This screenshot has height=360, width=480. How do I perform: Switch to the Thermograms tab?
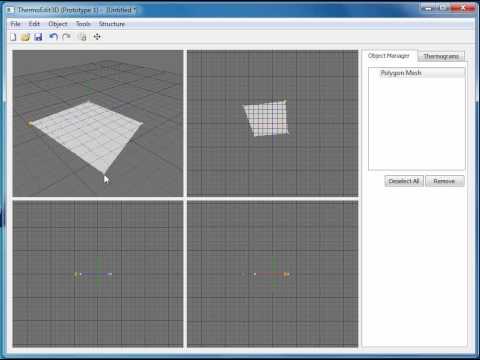(x=441, y=56)
